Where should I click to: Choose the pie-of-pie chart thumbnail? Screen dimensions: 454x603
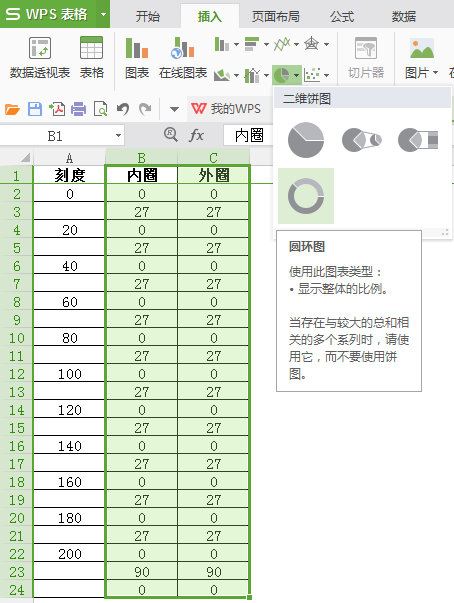pos(361,140)
